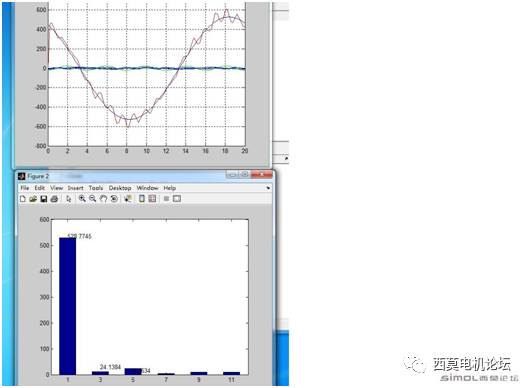Image resolution: width=527 pixels, height=388 pixels.
Task: Click the Hide Plot Tools icon
Action: click(166, 199)
